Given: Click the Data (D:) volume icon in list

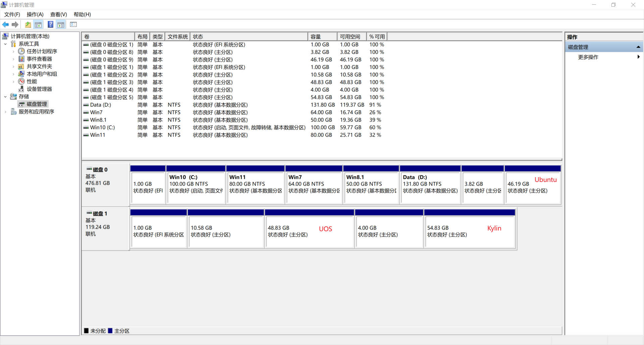Looking at the screenshot, I should coord(86,105).
